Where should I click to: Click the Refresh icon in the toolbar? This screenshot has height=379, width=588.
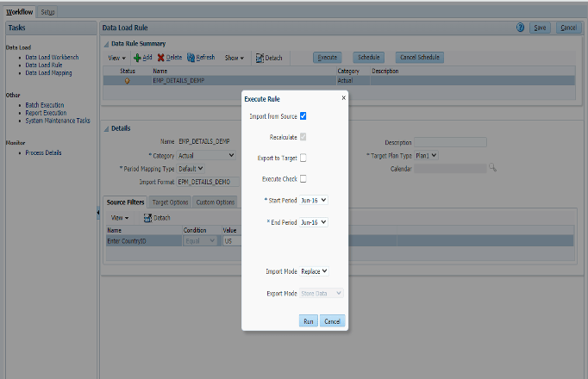pos(191,58)
